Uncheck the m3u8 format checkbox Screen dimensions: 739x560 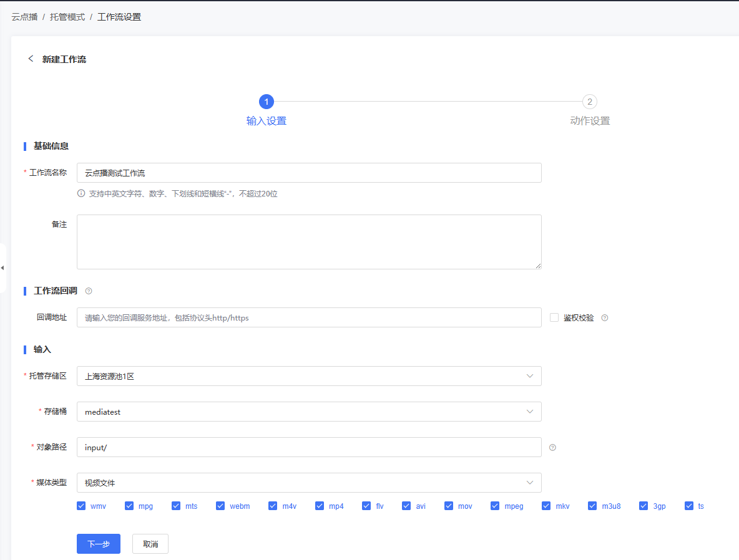pyautogui.click(x=592, y=506)
